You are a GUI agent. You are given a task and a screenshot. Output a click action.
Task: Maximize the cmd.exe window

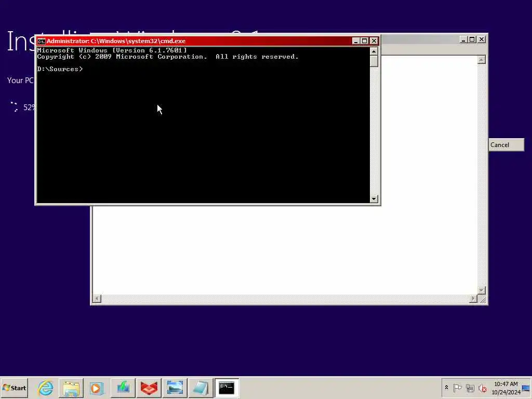click(364, 41)
